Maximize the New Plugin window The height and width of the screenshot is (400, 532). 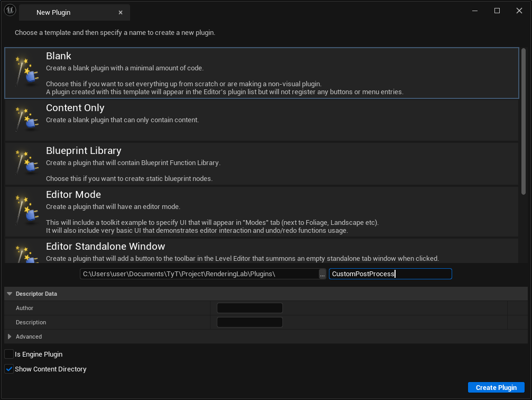497,11
